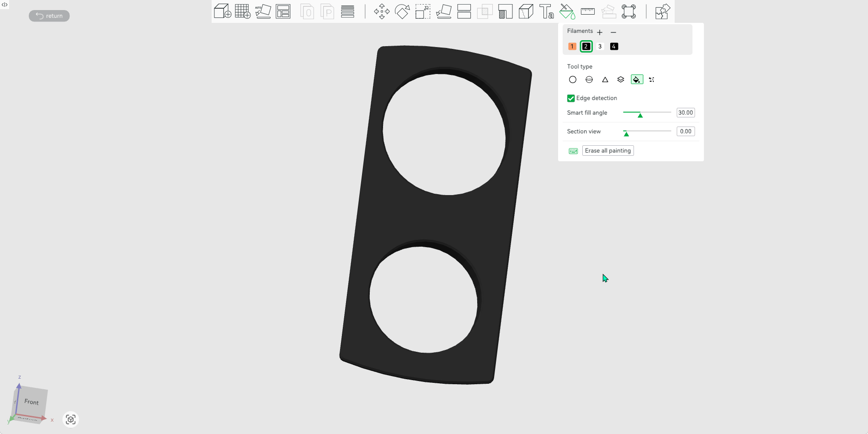Image resolution: width=868 pixels, height=434 pixels.
Task: Select filament 3 white swatch
Action: tap(600, 46)
